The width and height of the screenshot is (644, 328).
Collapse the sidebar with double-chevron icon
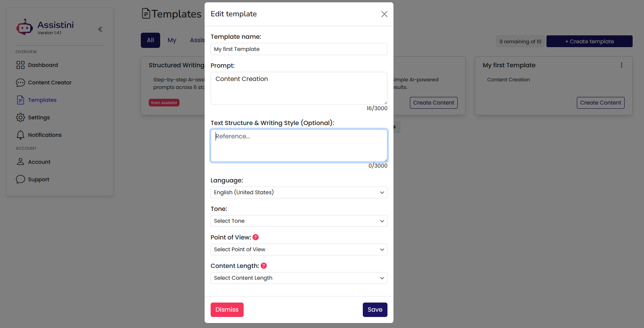tap(100, 29)
